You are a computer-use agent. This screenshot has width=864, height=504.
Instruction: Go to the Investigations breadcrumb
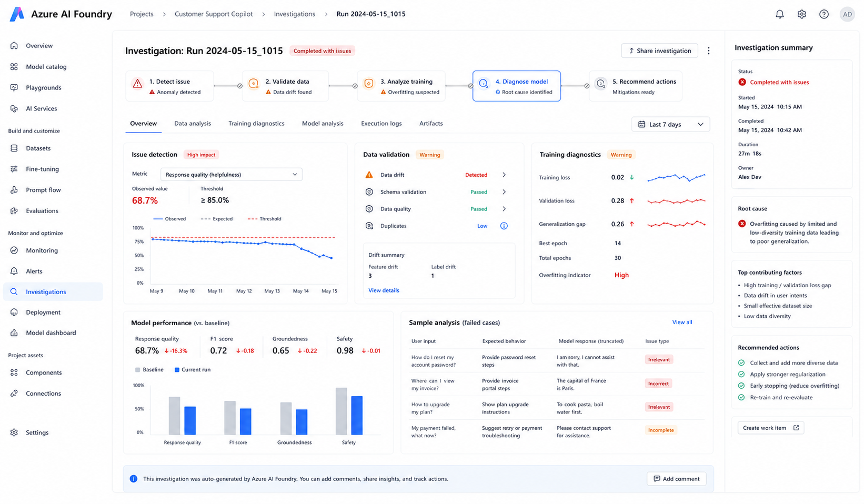coord(295,14)
